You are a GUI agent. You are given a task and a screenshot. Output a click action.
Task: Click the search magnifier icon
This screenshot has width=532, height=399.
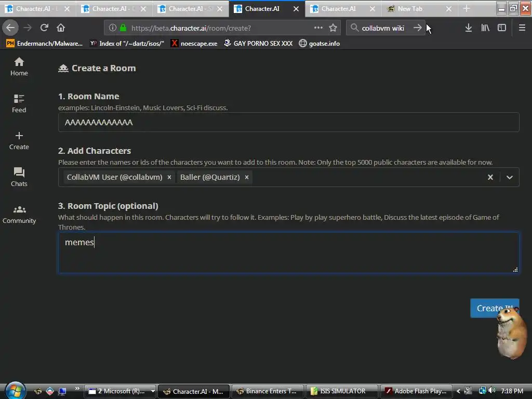click(354, 28)
